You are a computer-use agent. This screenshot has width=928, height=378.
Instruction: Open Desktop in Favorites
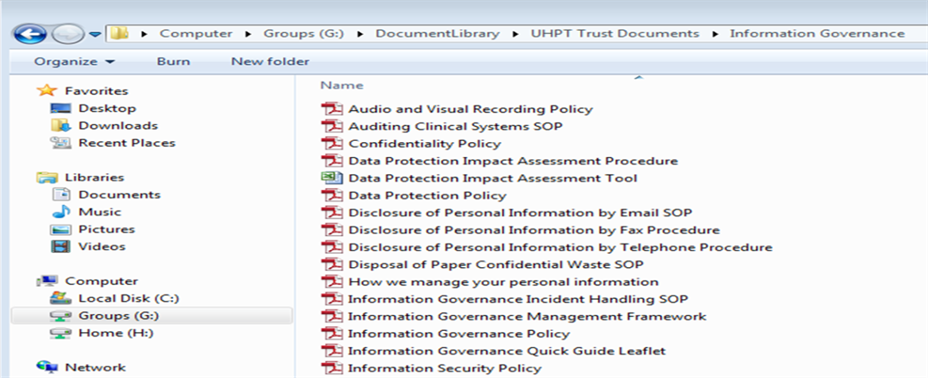point(107,108)
